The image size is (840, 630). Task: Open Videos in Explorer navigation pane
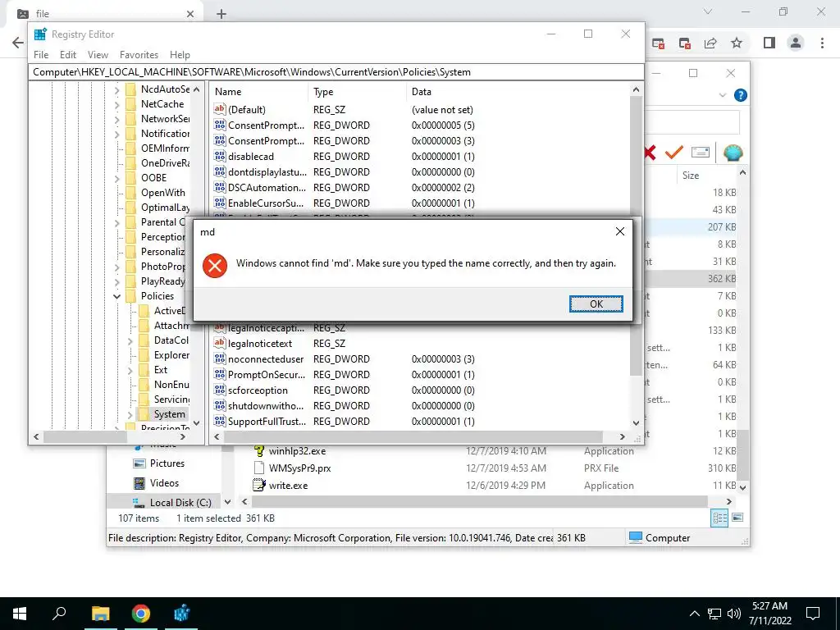click(x=164, y=483)
